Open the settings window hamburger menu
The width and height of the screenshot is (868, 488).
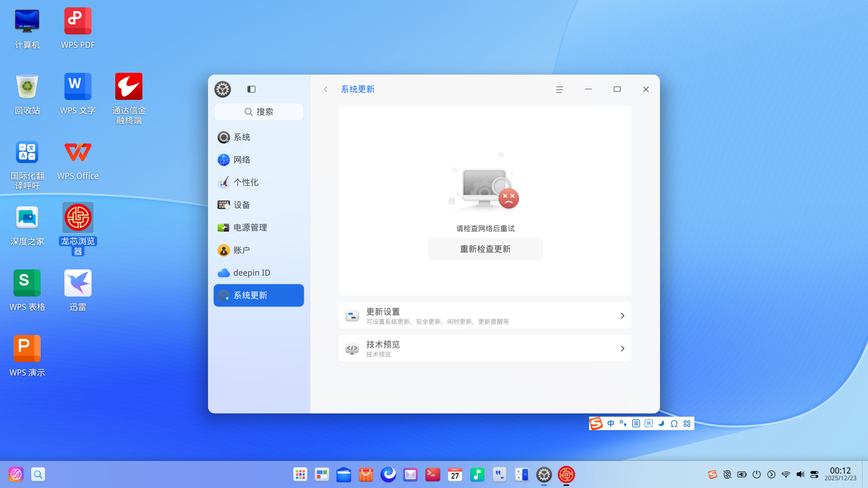tap(559, 89)
